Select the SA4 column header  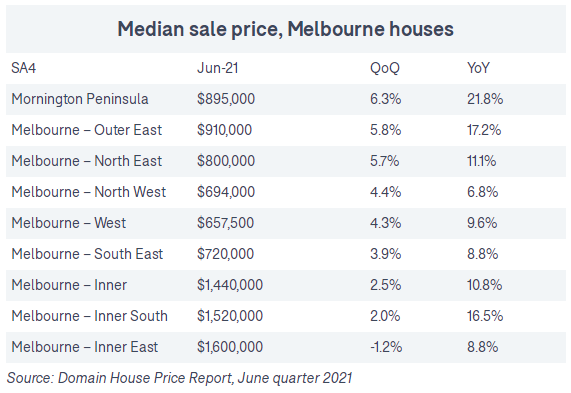[x=24, y=68]
